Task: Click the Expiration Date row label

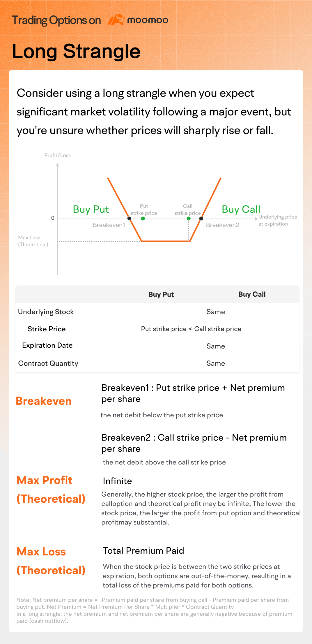Action: 47,345
